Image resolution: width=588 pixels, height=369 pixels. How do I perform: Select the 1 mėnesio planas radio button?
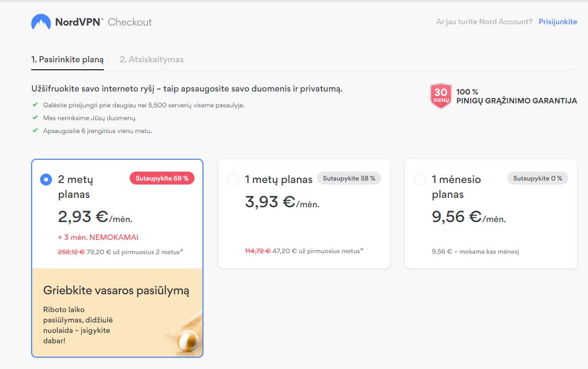click(420, 180)
